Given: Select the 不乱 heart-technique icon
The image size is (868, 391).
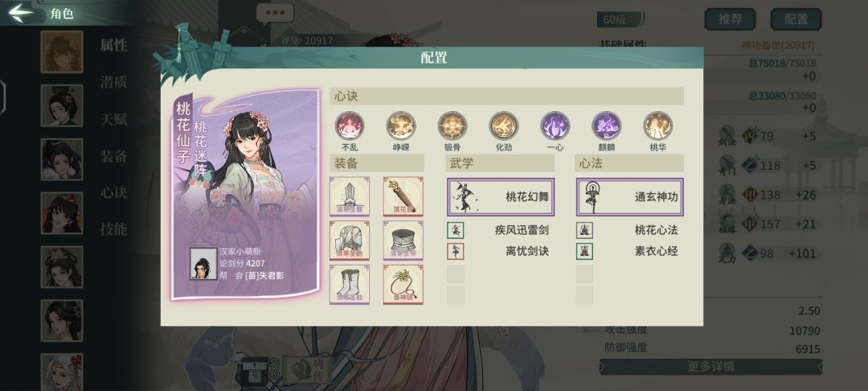Looking at the screenshot, I should click(x=350, y=126).
